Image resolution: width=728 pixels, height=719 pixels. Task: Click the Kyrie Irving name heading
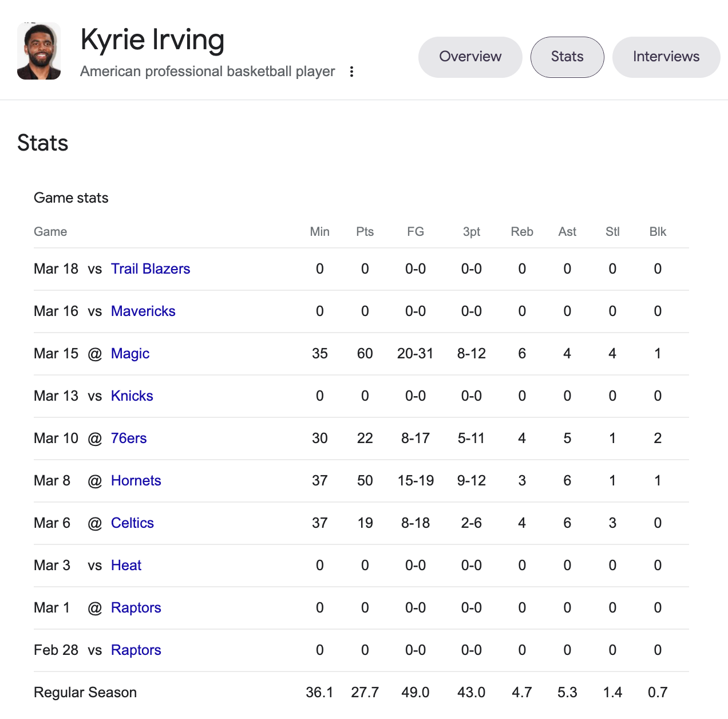(152, 40)
